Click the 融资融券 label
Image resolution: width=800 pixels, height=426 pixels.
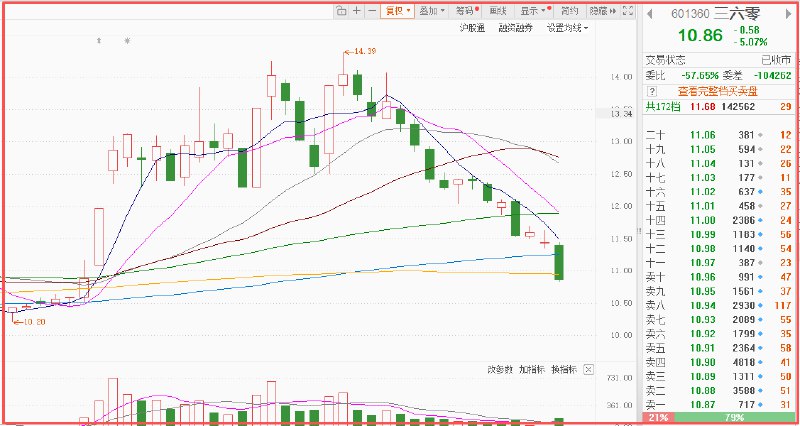(x=515, y=29)
